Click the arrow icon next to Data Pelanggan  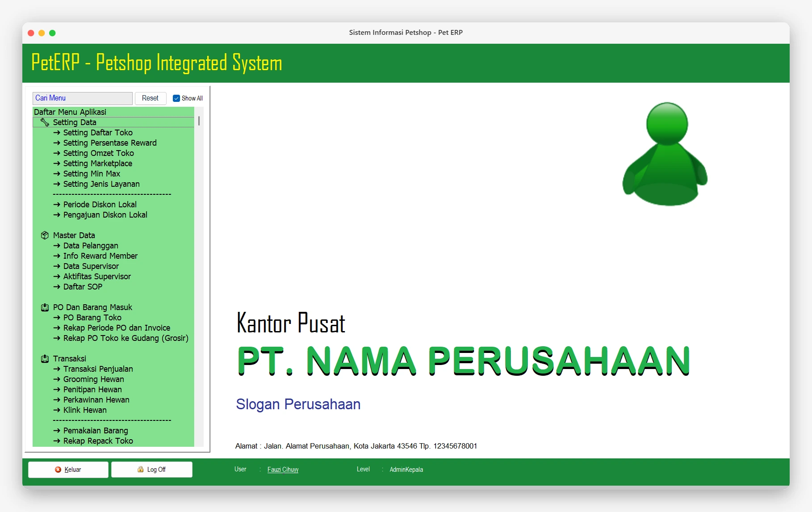57,245
